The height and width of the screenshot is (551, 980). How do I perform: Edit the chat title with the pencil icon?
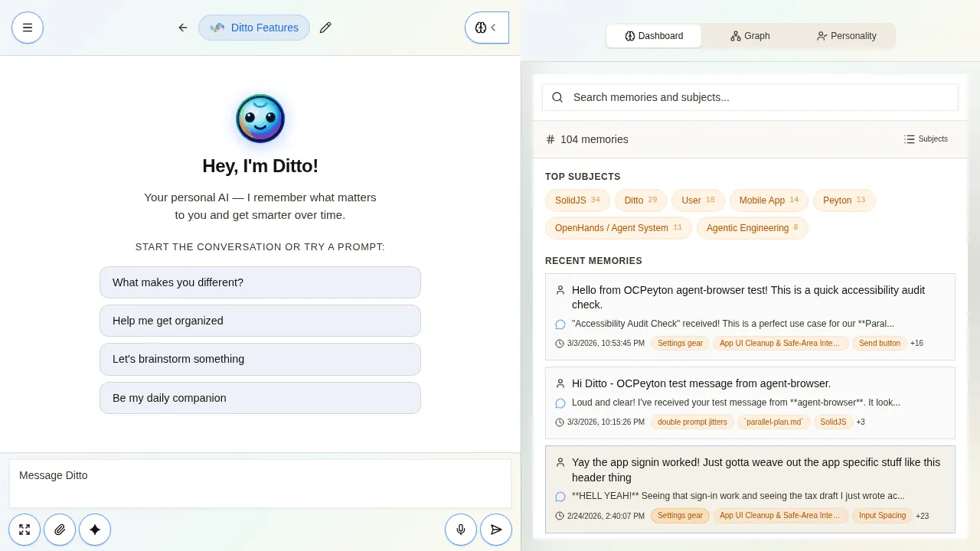tap(325, 28)
